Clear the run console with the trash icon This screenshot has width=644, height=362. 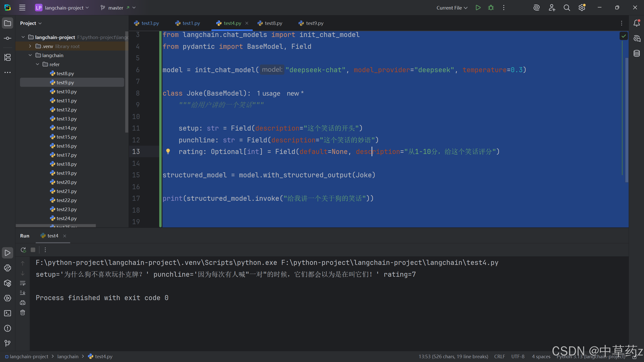pos(23,313)
